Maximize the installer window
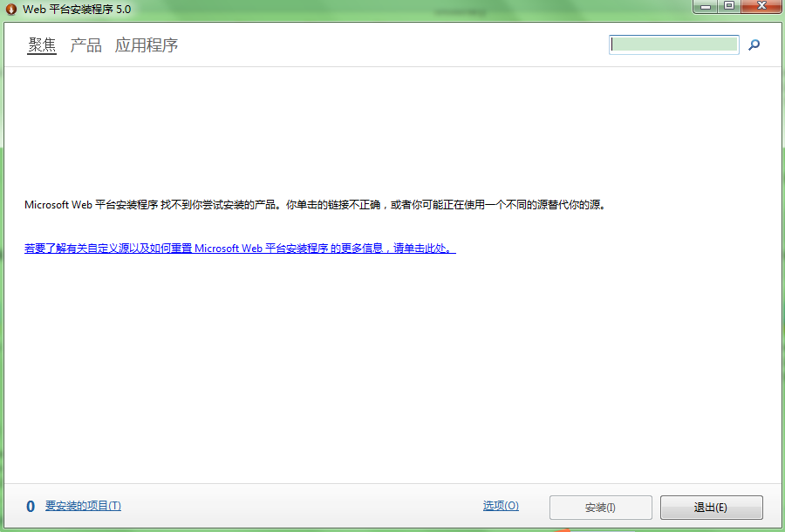The width and height of the screenshot is (785, 532). (729, 6)
